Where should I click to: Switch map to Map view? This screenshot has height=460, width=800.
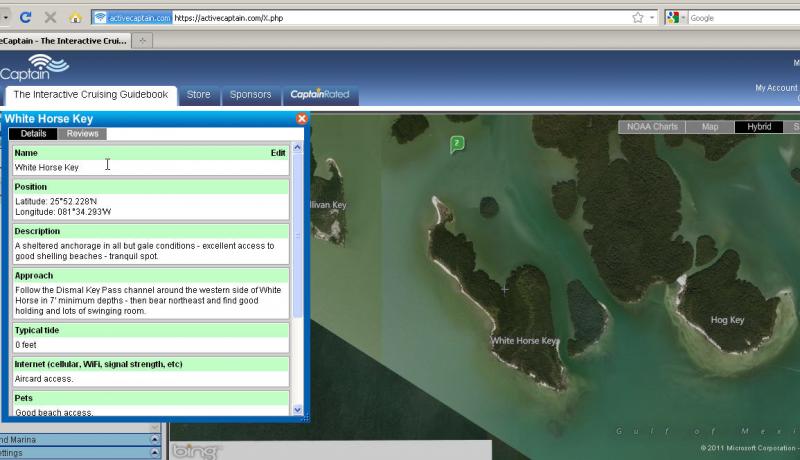coord(710,127)
